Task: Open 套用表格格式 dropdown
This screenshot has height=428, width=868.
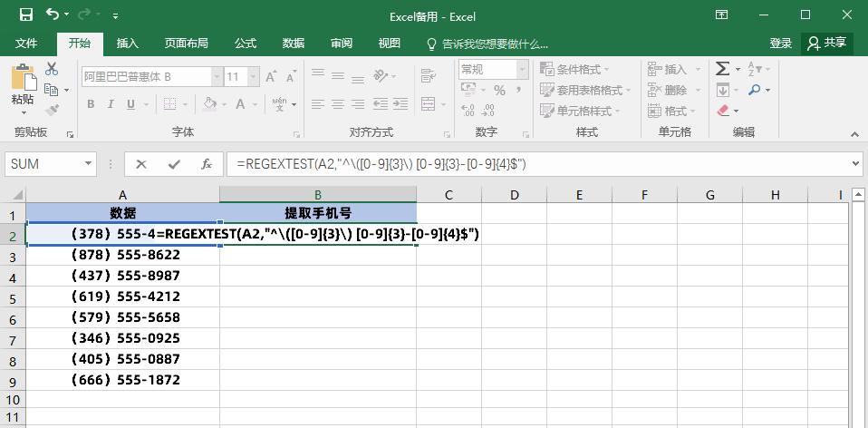Action: pyautogui.click(x=585, y=90)
